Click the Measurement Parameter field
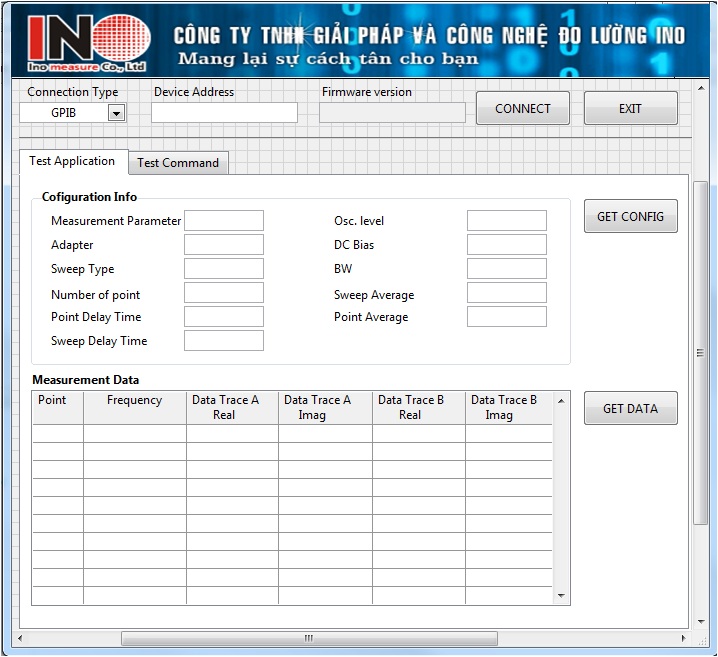The height and width of the screenshot is (657, 718). pyautogui.click(x=224, y=221)
